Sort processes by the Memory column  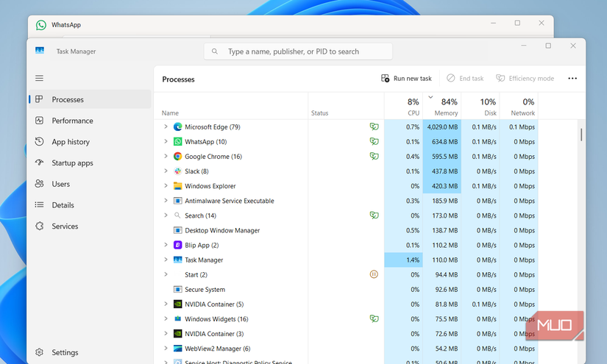pyautogui.click(x=442, y=106)
